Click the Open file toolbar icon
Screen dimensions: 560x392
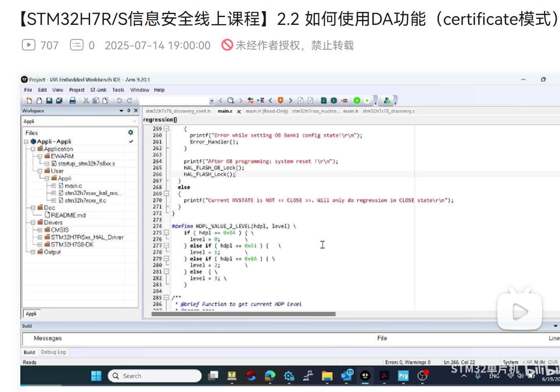coord(39,100)
